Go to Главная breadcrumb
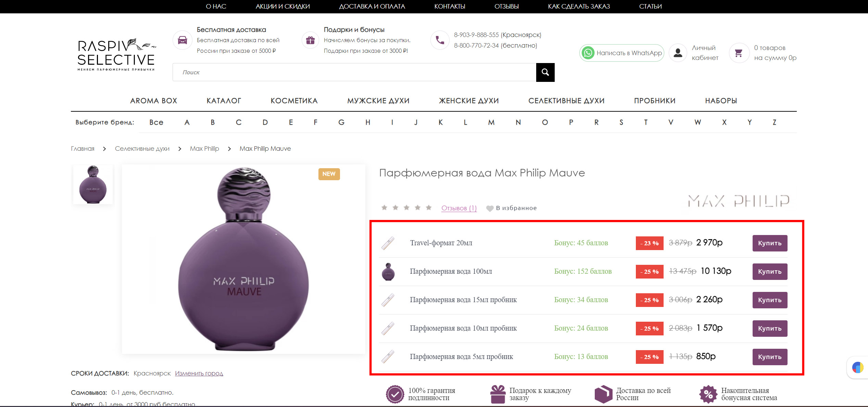Viewport: 868px width, 407px height. tap(83, 149)
